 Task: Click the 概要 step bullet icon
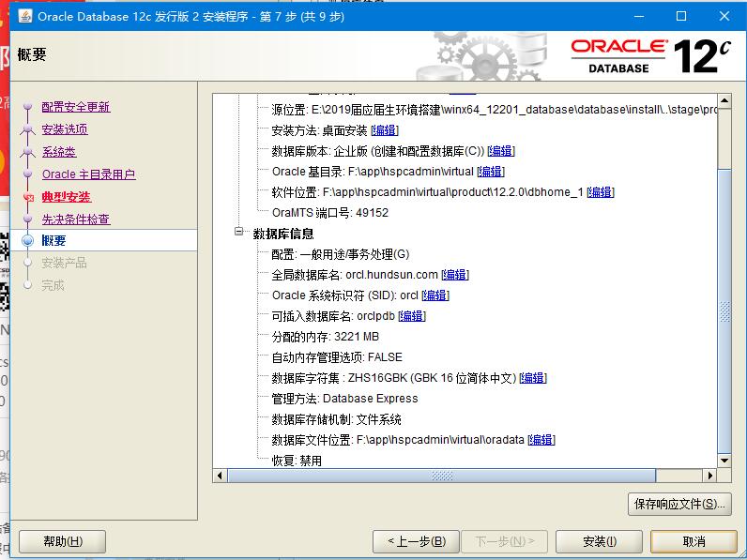click(27, 240)
